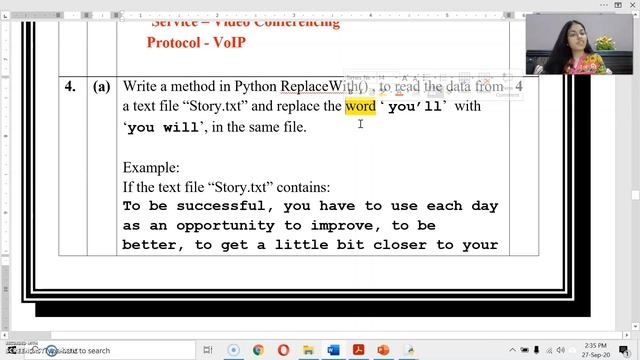Click the horizontal scrollbar right arrow
The width and height of the screenshot is (640, 360).
point(627,335)
